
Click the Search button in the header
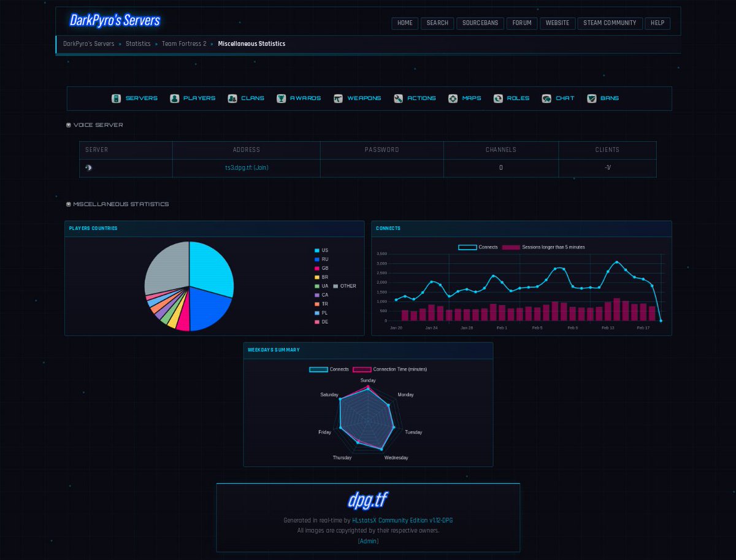pyautogui.click(x=437, y=23)
